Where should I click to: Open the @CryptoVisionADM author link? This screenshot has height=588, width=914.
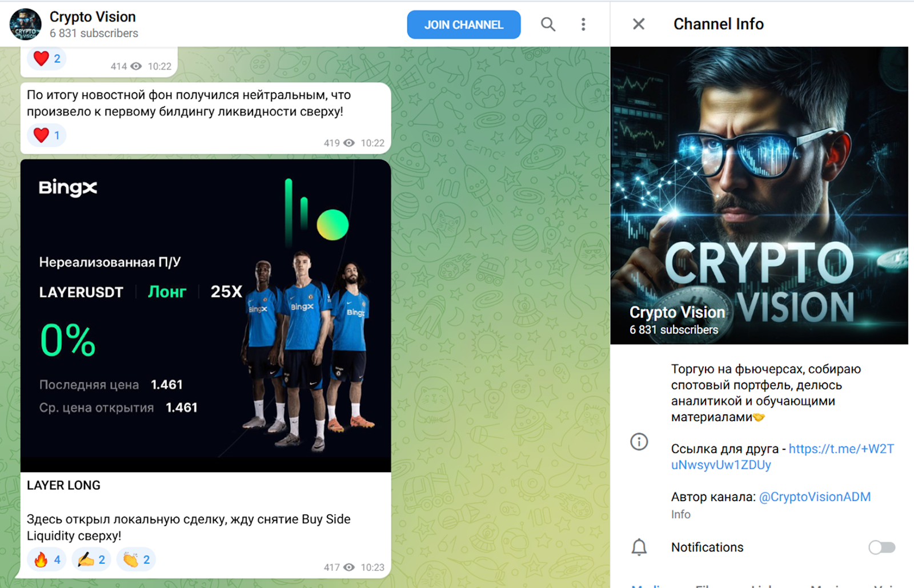point(815,497)
